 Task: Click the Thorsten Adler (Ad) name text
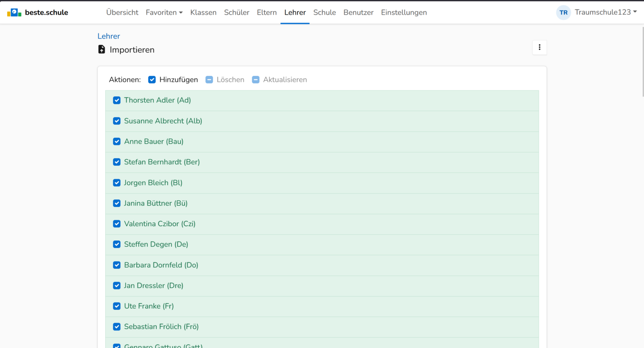click(x=158, y=100)
